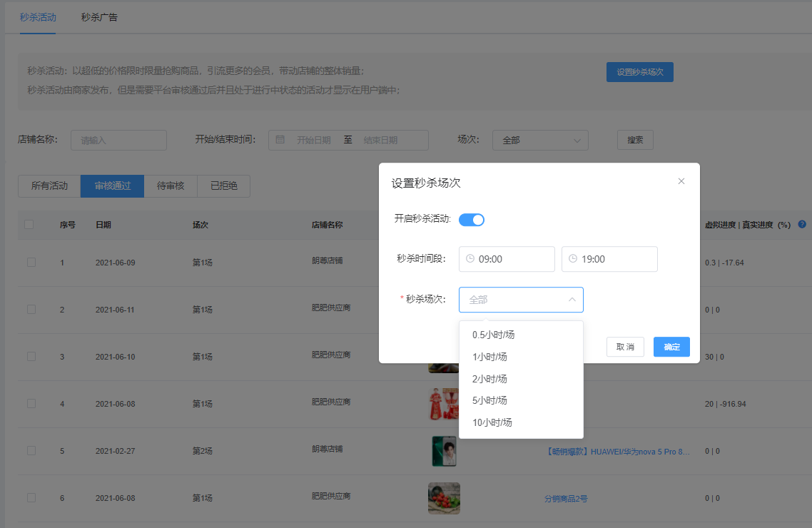
Task: Toggle off the 开启秒杀活动 switch
Action: (472, 220)
